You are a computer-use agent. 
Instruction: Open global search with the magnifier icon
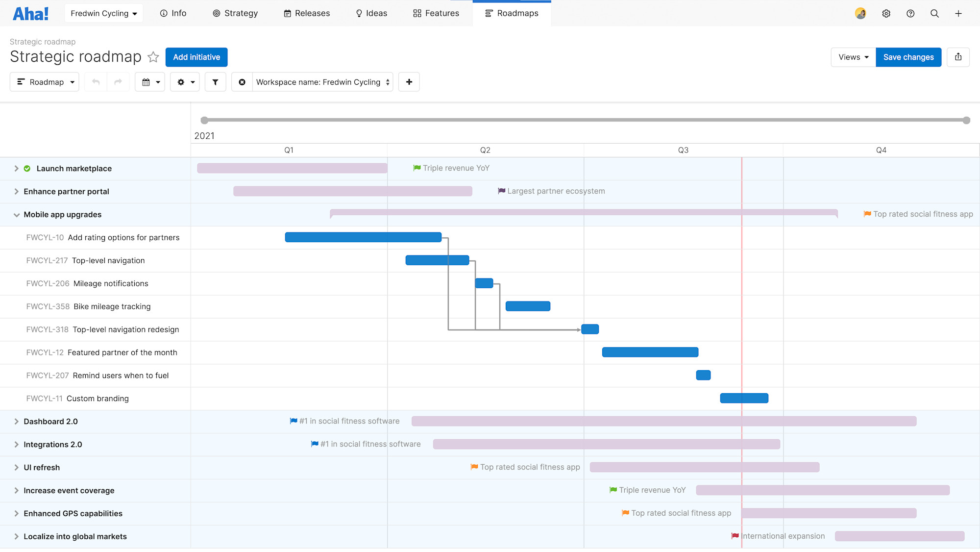click(x=935, y=13)
